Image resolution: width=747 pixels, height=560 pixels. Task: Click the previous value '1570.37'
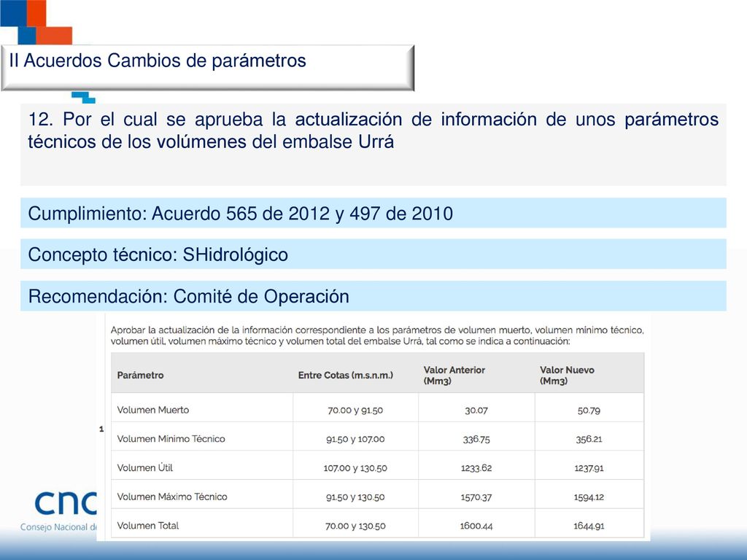tap(476, 497)
